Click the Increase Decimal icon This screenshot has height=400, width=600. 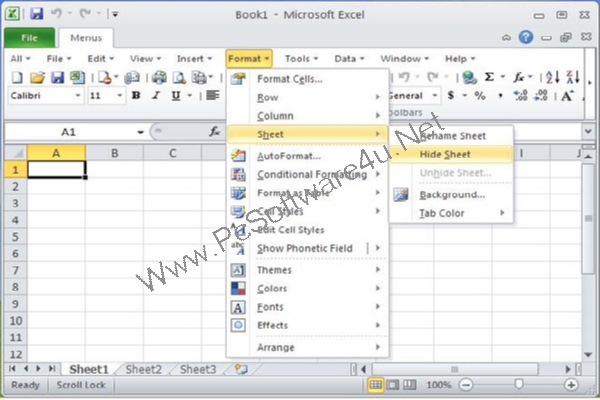point(521,95)
